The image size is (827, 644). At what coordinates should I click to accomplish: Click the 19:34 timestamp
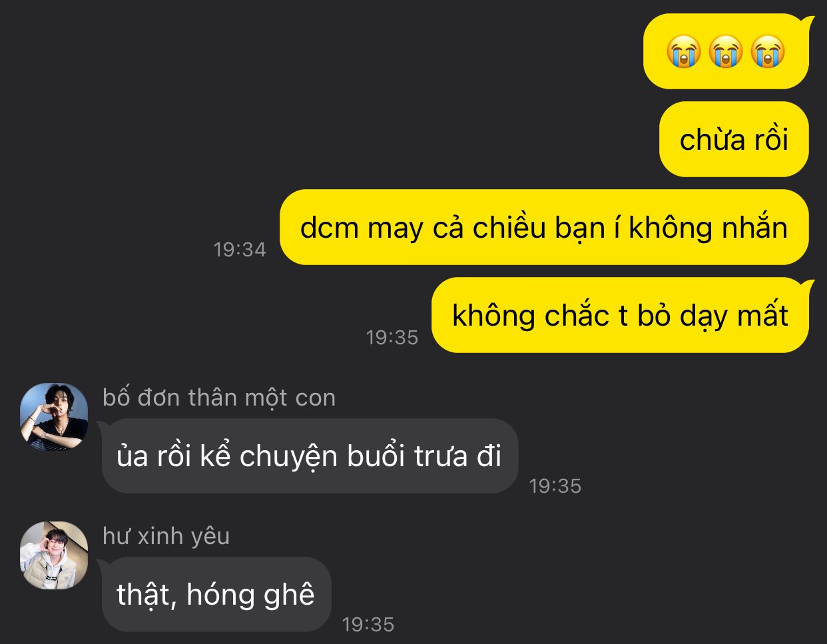pyautogui.click(x=240, y=249)
